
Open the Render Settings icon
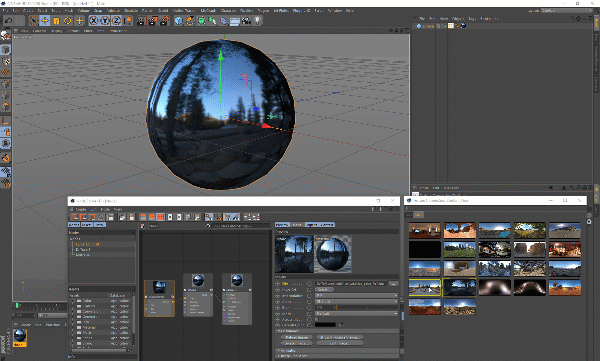(165, 21)
